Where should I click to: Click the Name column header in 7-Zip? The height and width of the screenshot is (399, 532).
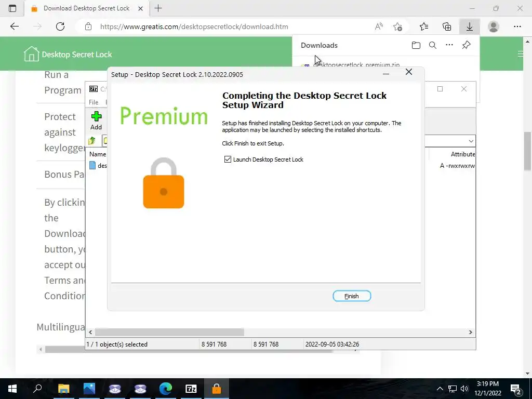(98, 154)
